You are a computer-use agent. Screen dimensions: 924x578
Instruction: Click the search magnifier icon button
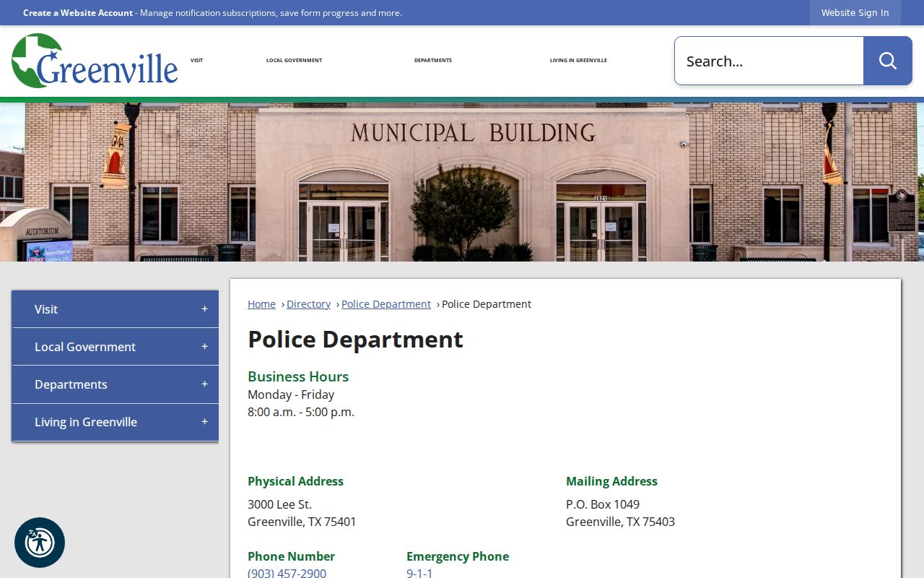pos(887,61)
